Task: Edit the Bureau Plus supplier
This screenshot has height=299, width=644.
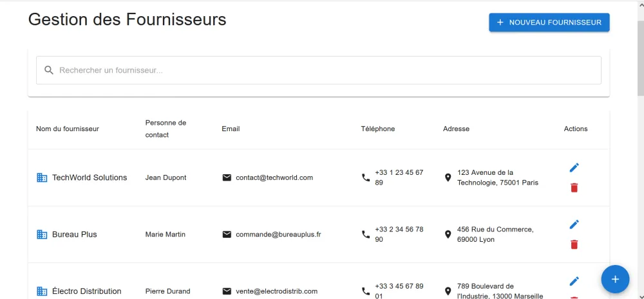Action: point(574,224)
